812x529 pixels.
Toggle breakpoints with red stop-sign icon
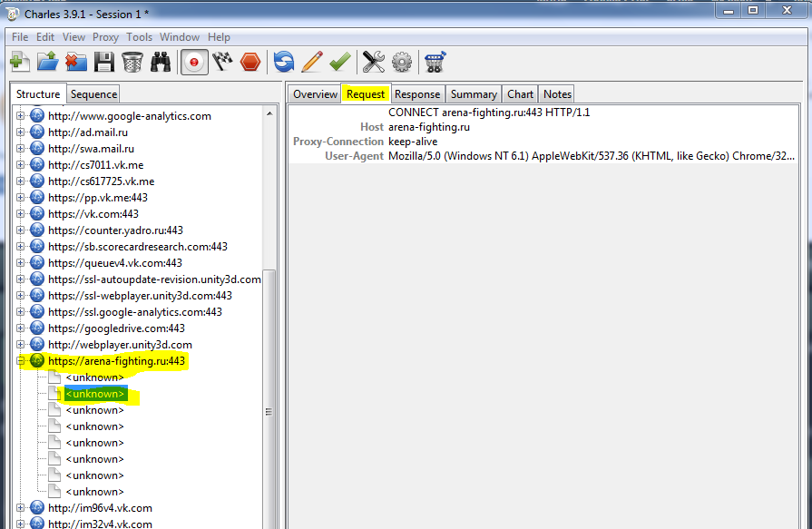[x=250, y=63]
